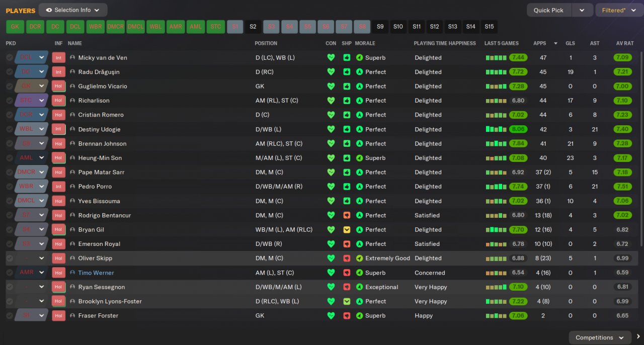Select the GK position slot
Image resolution: width=644 pixels, height=345 pixels.
(x=15, y=27)
